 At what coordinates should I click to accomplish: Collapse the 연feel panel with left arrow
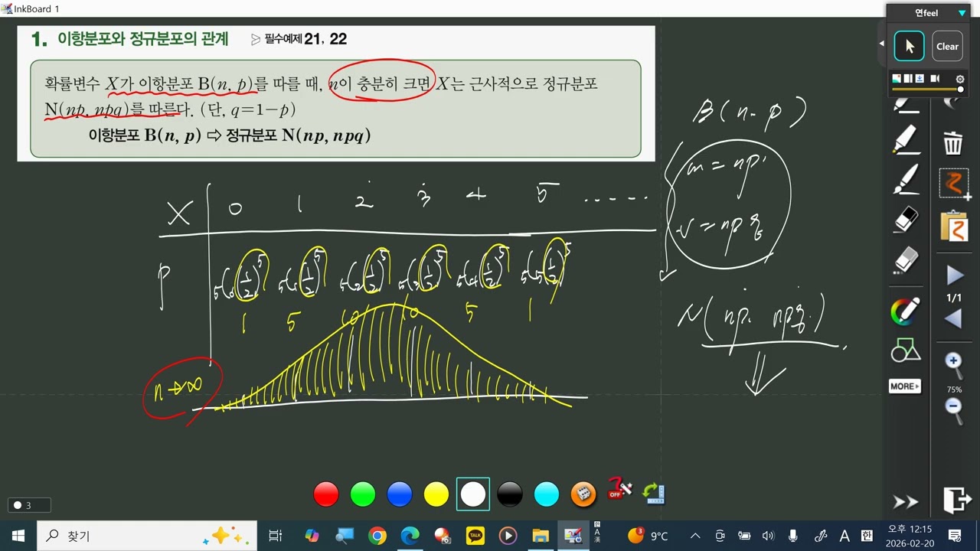(x=881, y=44)
